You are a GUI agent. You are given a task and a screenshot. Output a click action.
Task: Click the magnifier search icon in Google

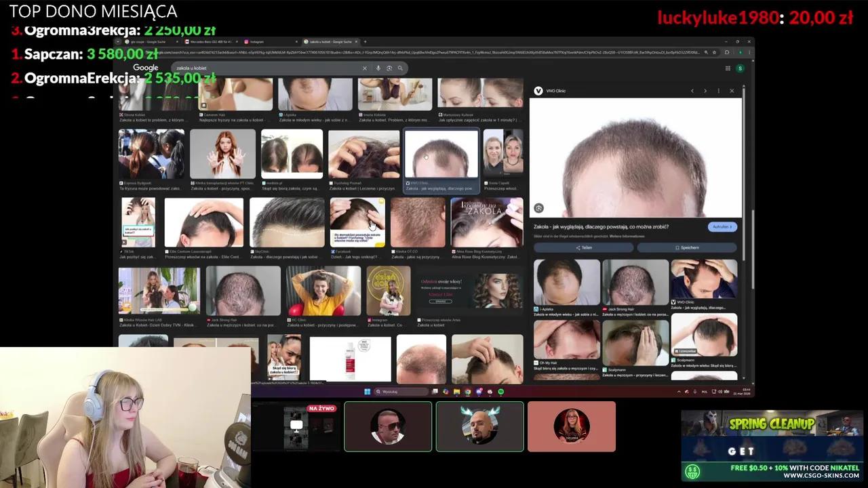(x=400, y=68)
